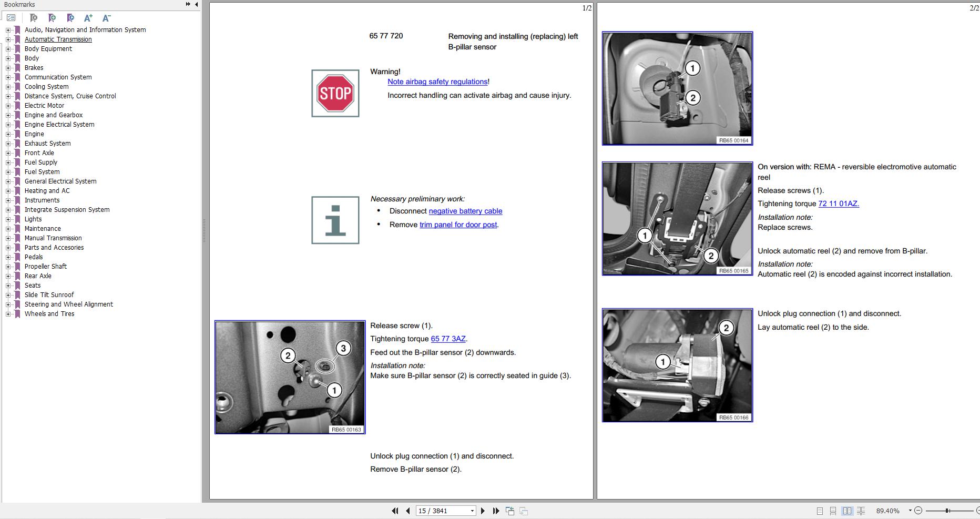The width and height of the screenshot is (980, 519).
Task: Click the set bookmark destination icon
Action: [70, 18]
